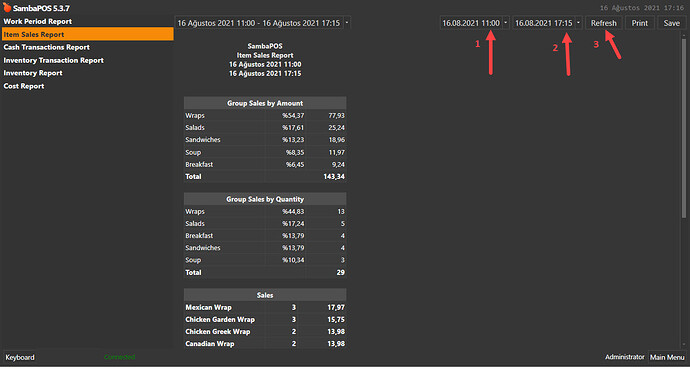
Task: Expand the end date 16.08.2021 17:15 dropdown arrow
Action: pyautogui.click(x=578, y=23)
